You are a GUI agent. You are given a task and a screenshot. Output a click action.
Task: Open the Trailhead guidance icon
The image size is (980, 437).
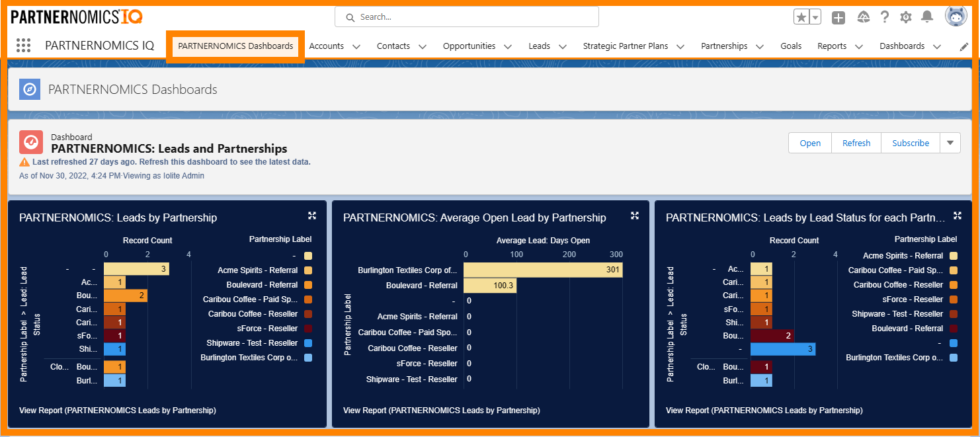(862, 18)
